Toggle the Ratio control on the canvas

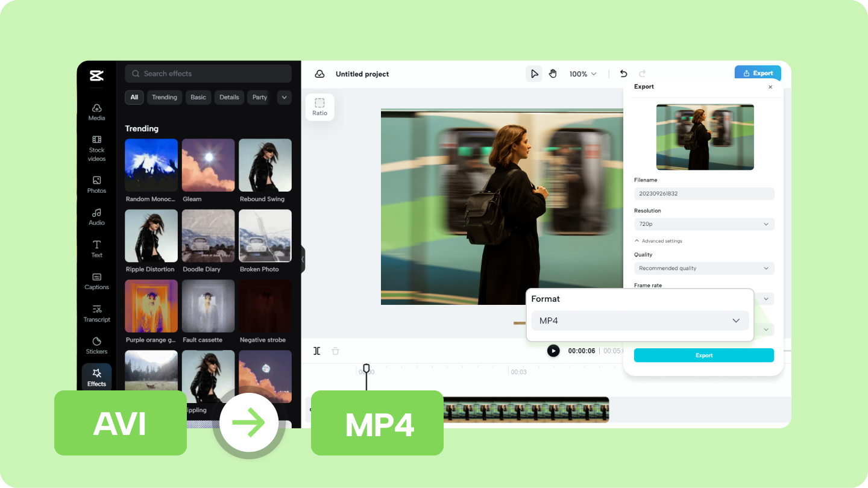319,107
